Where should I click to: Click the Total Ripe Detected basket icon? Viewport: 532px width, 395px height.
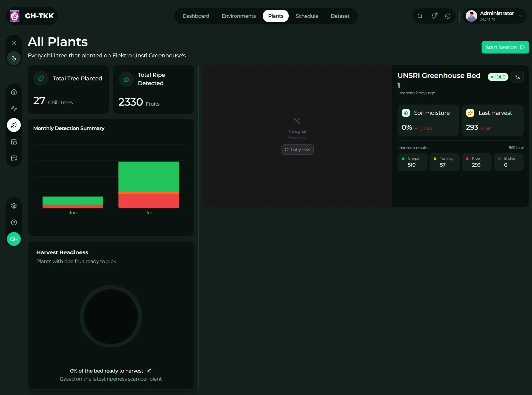126,79
